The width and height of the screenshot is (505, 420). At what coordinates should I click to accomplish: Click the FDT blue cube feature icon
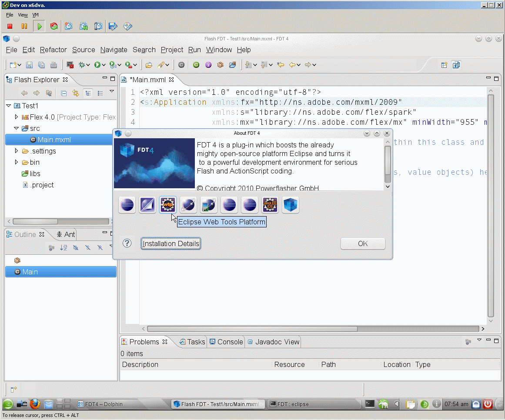click(291, 205)
